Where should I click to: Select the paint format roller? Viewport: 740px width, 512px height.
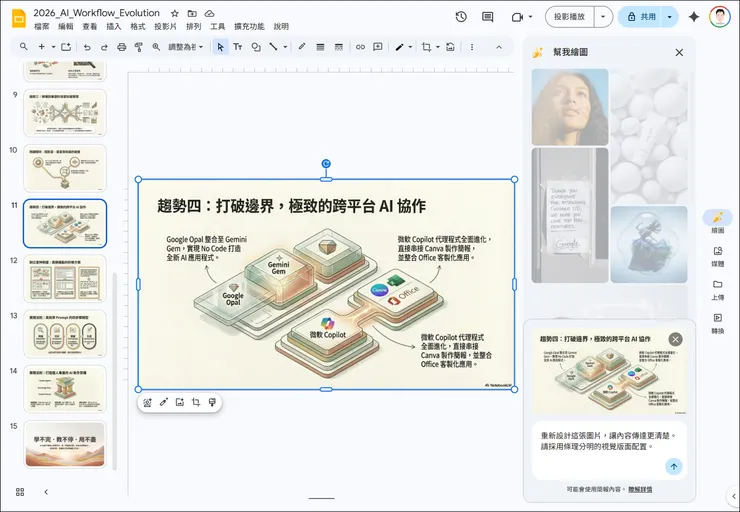click(139, 47)
